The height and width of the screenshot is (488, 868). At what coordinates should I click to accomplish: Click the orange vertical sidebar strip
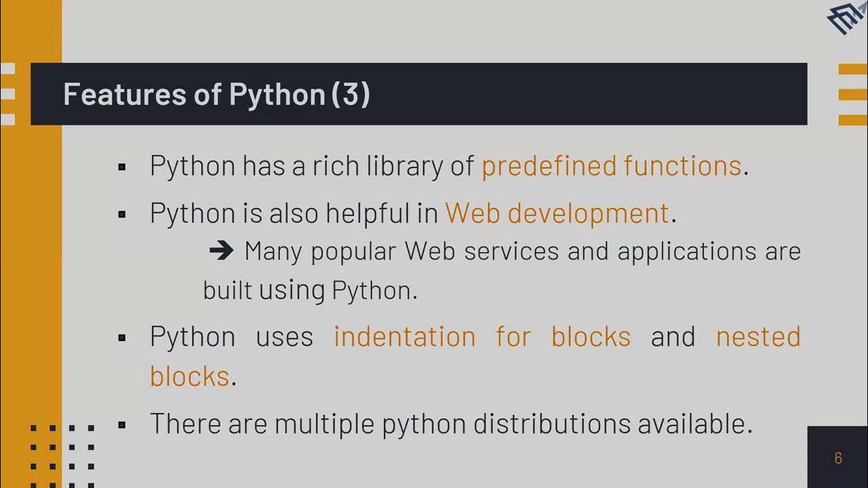(x=31, y=271)
